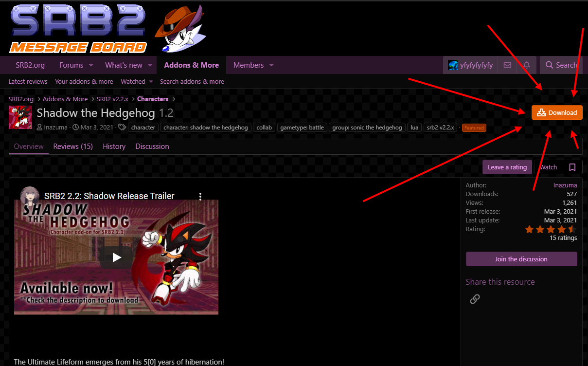Select the 'srb2 v2.2.x' tag
588x366 pixels.
click(x=441, y=128)
